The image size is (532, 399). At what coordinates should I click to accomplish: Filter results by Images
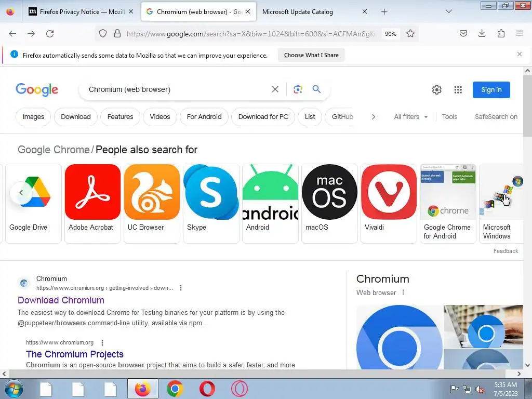(33, 117)
